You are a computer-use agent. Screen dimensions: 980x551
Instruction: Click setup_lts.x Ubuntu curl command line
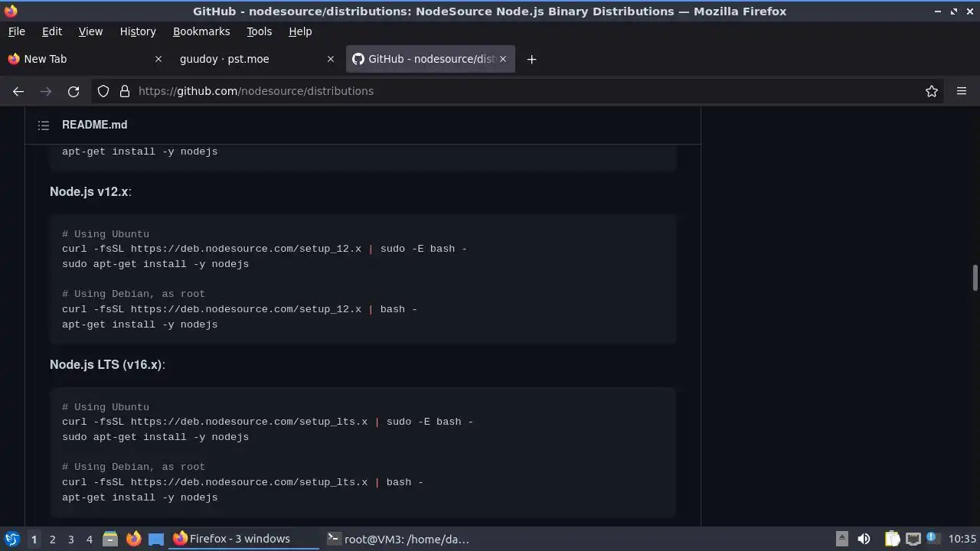(267, 422)
